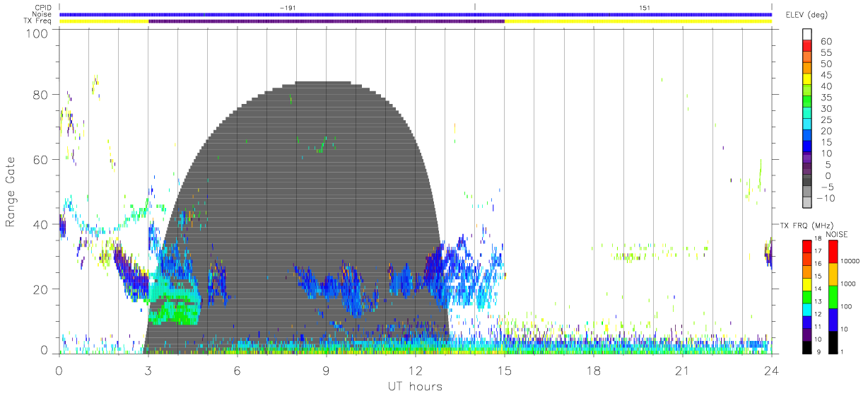Click the red top segment of the TX FRQ bar
The height and width of the screenshot is (401, 868).
(807, 246)
